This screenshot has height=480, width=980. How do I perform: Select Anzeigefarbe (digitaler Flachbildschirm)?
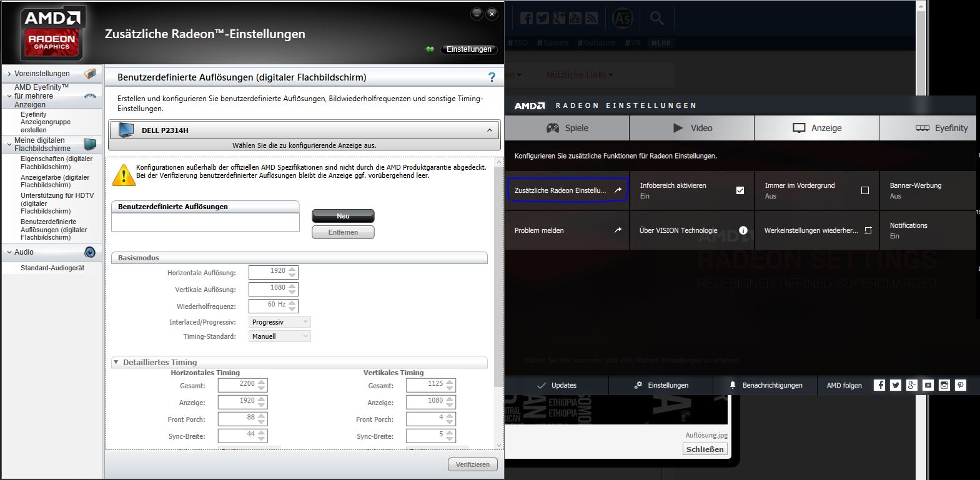tap(55, 181)
